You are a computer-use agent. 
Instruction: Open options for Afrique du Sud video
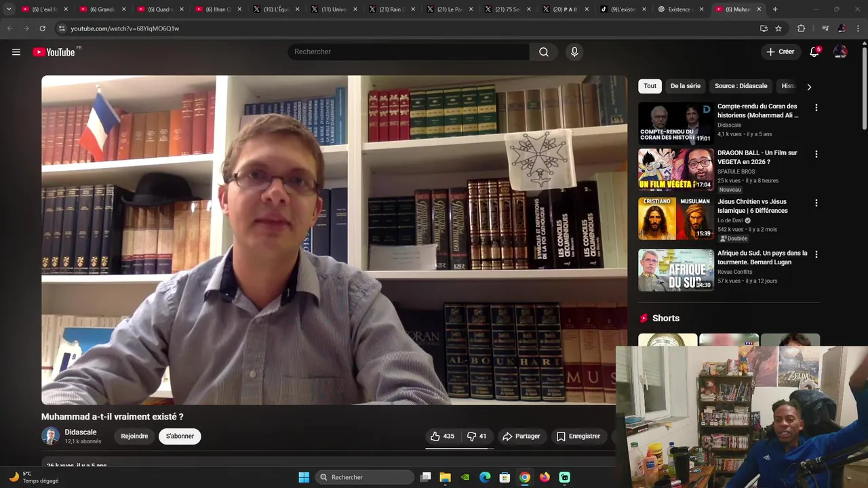point(816,255)
